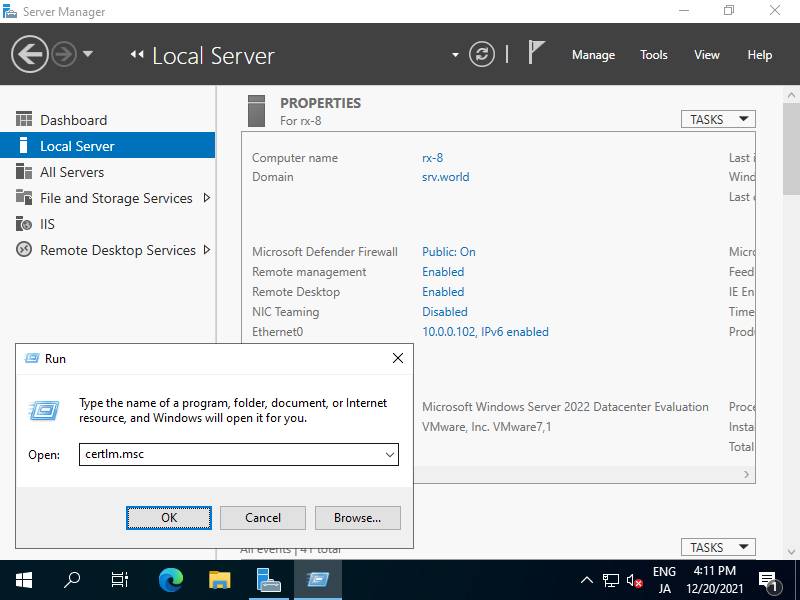Click the Server Manager title bar icon
Viewport: 800px width, 600px height.
(x=10, y=11)
